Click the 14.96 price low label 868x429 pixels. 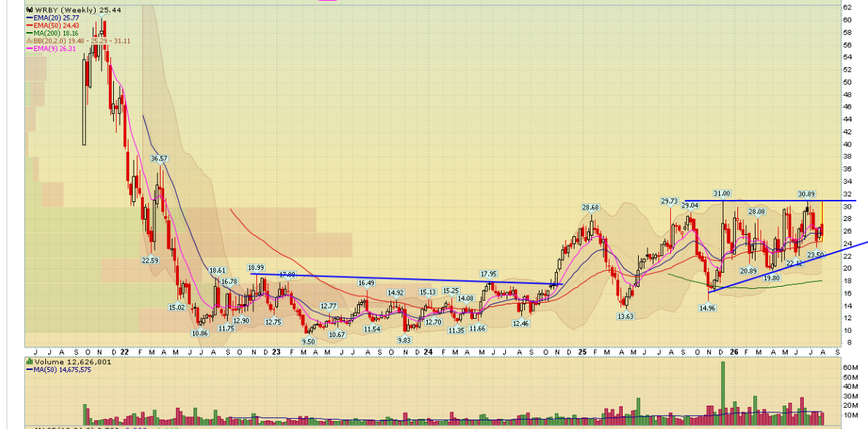(x=708, y=308)
